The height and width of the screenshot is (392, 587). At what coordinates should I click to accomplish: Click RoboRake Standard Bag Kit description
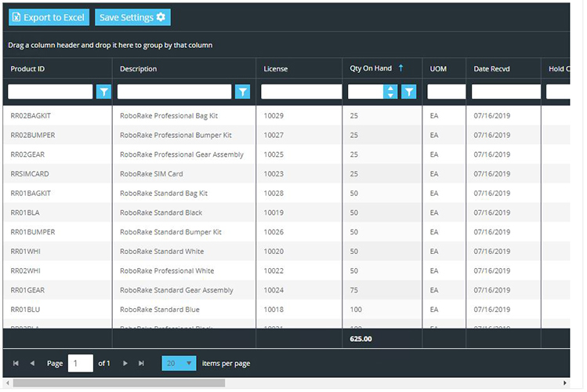pyautogui.click(x=164, y=194)
